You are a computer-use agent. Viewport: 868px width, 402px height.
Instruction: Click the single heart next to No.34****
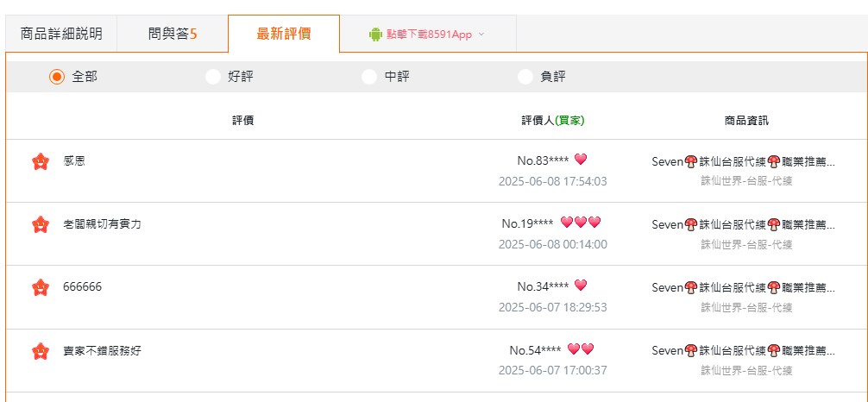coord(580,286)
